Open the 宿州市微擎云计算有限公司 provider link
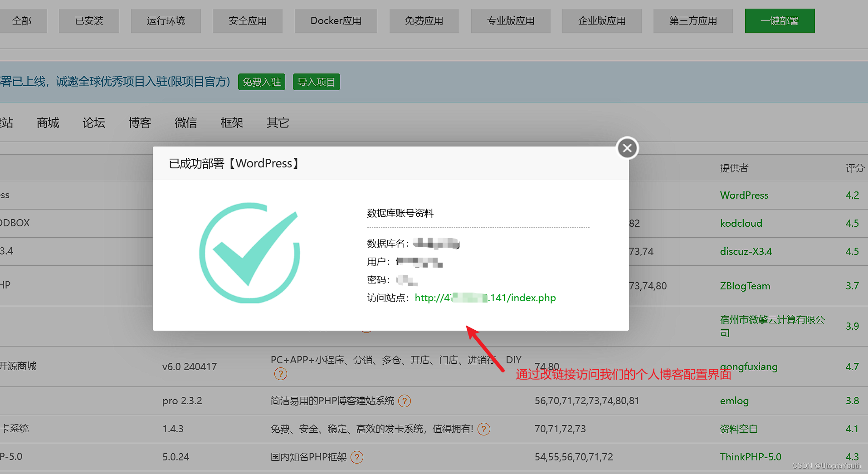The width and height of the screenshot is (868, 474). click(x=772, y=326)
